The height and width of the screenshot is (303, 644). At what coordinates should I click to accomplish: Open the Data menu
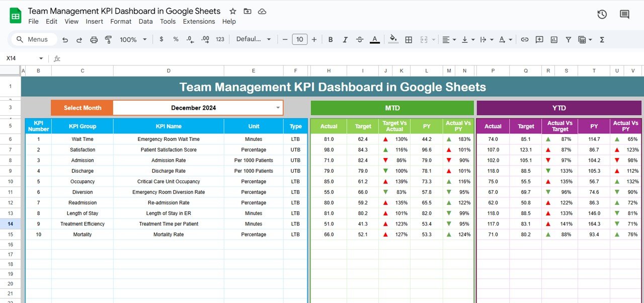(x=145, y=22)
